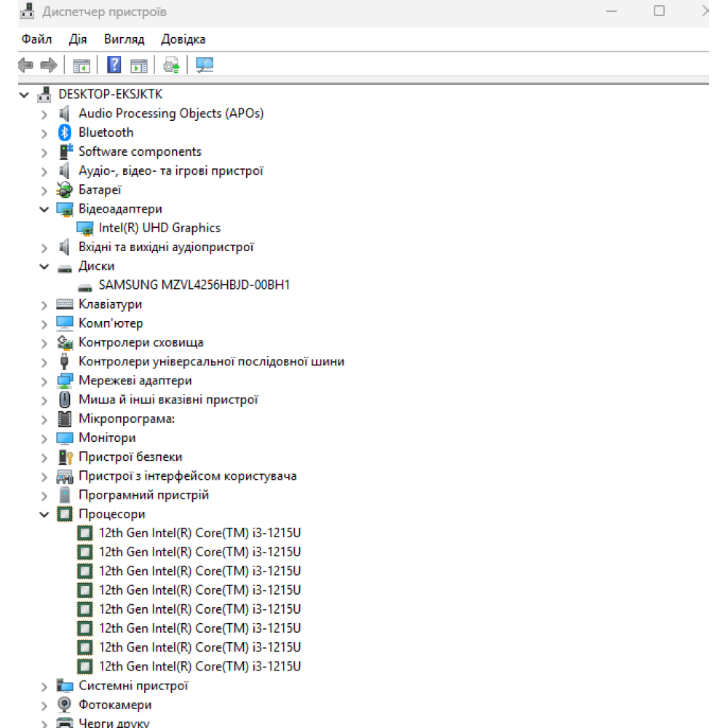Image resolution: width=728 pixels, height=728 pixels.
Task: Expand the Клавіатури category
Action: click(x=44, y=304)
